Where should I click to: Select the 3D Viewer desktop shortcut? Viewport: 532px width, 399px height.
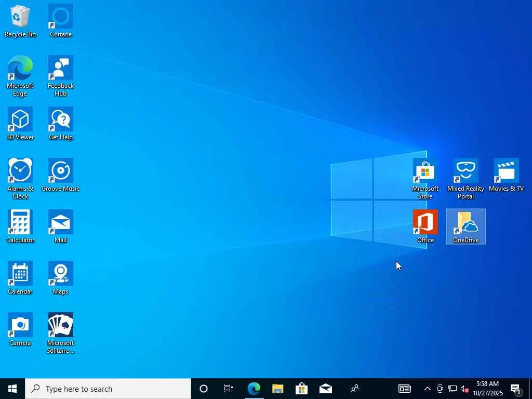pos(20,124)
